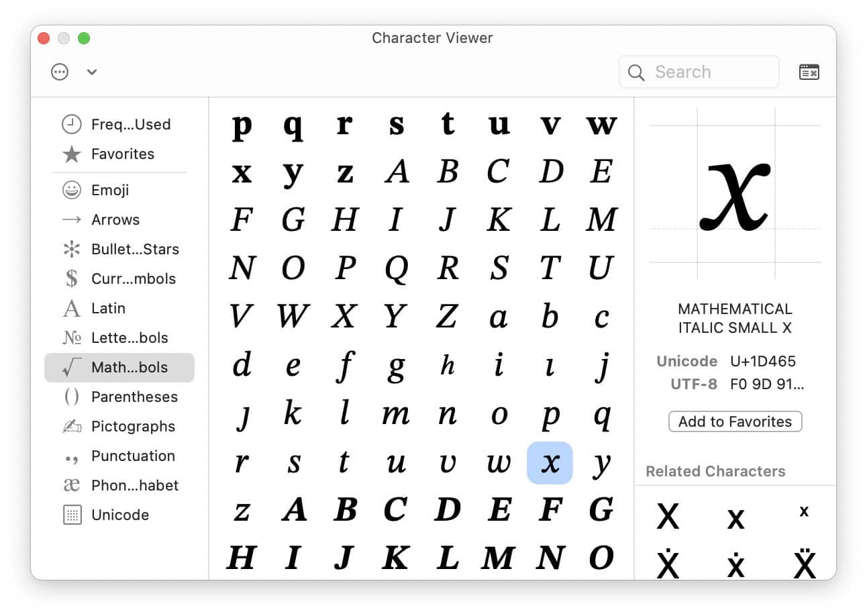This screenshot has width=867, height=616.
Task: Open the Unicode grid category
Action: pyautogui.click(x=119, y=515)
